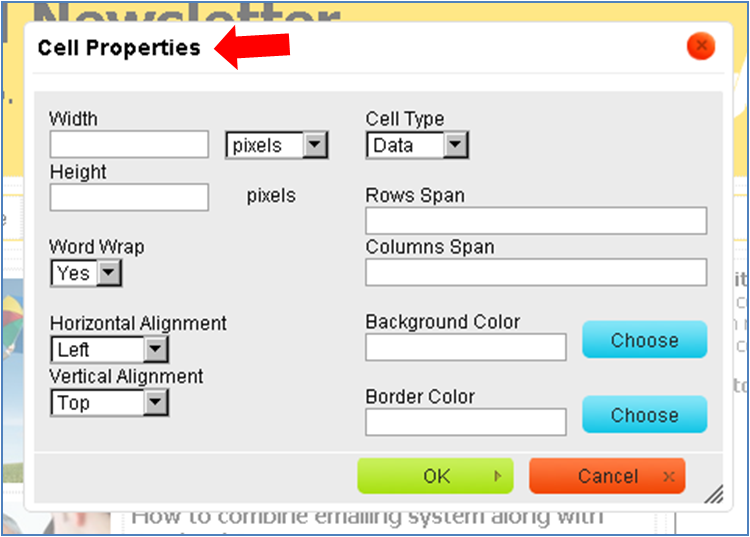Open the Word Wrap Yes dropdown
The image size is (750, 537).
click(x=86, y=273)
